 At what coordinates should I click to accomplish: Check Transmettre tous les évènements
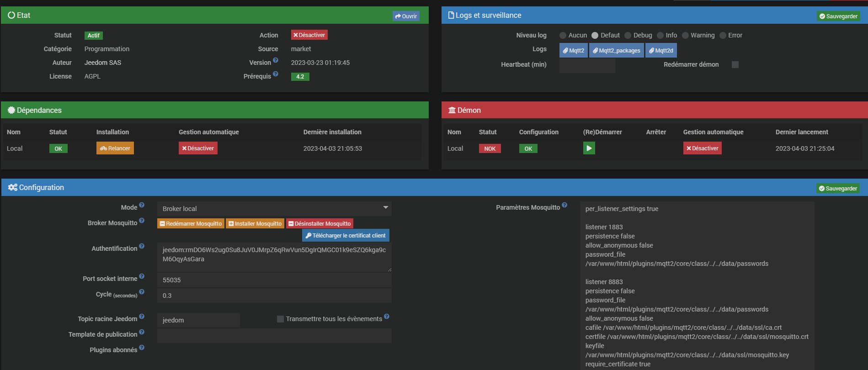point(281,319)
